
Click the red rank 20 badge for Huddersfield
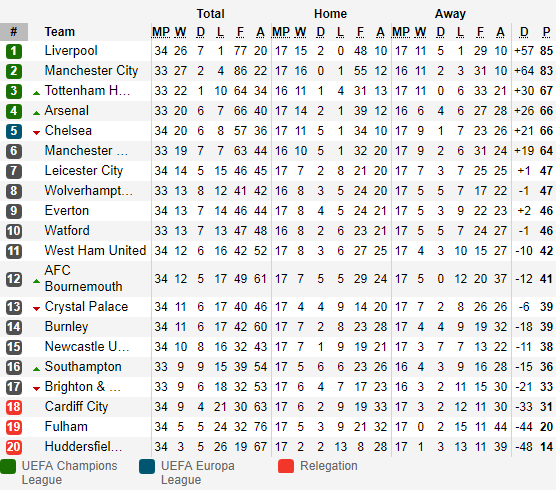click(x=14, y=447)
